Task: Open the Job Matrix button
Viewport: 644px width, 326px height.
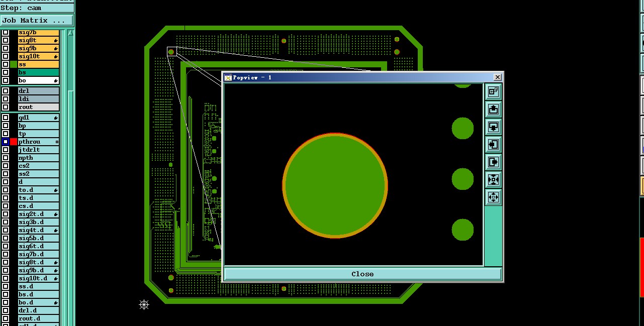Action: [x=37, y=21]
